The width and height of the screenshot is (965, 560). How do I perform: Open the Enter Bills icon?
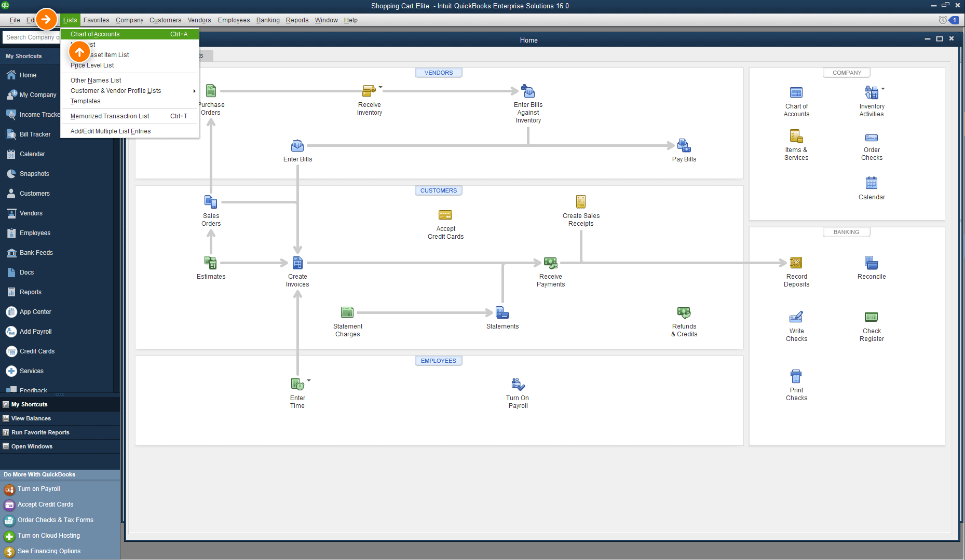click(297, 145)
